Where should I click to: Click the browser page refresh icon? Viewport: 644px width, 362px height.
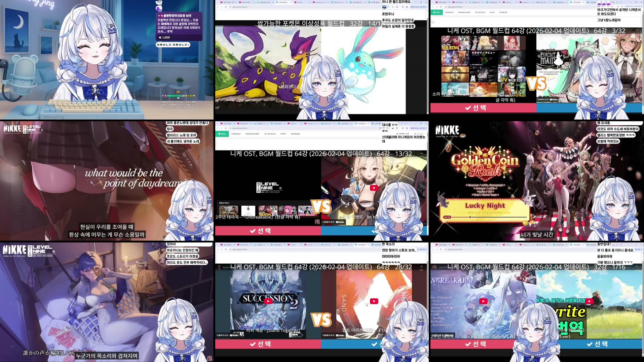click(x=226, y=128)
